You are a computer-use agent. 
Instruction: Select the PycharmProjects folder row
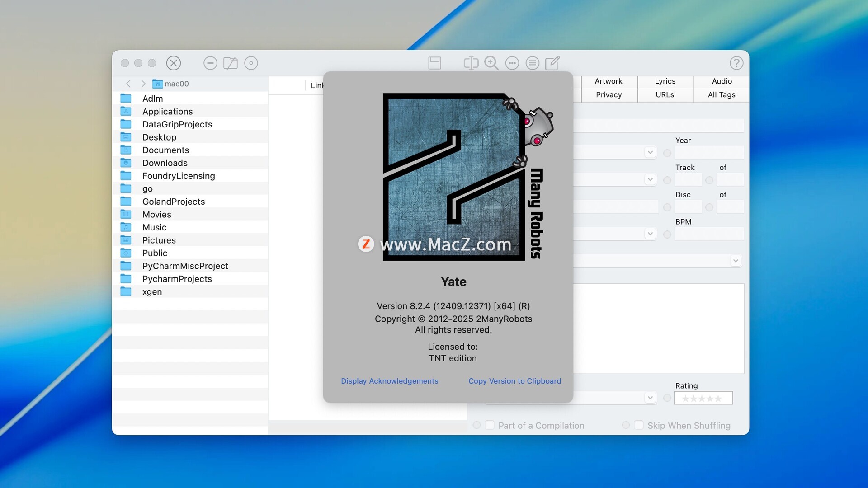tap(190, 279)
